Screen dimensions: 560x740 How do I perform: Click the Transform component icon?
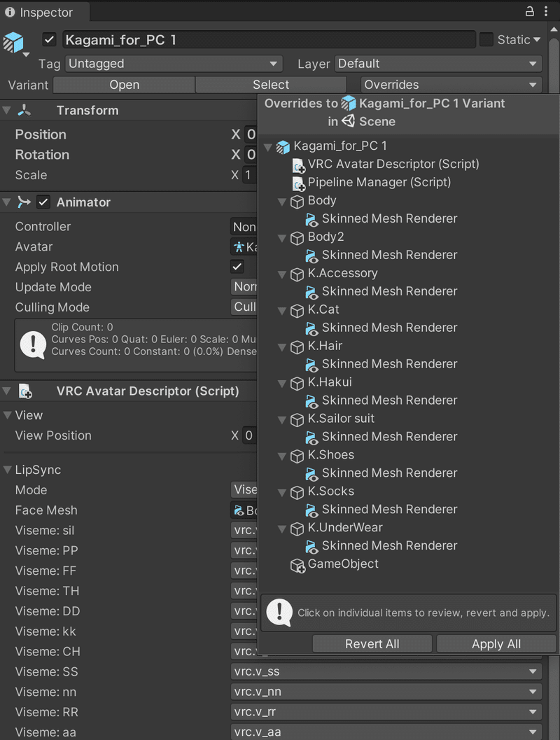tap(24, 111)
